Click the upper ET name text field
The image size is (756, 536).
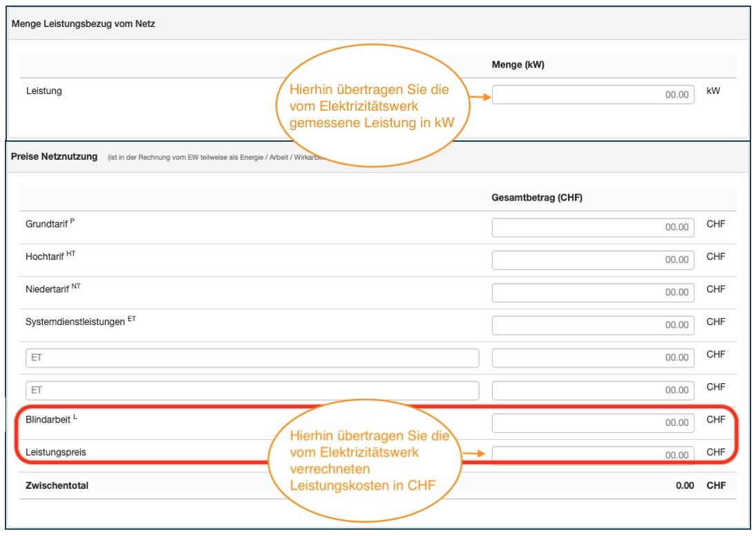pos(252,358)
